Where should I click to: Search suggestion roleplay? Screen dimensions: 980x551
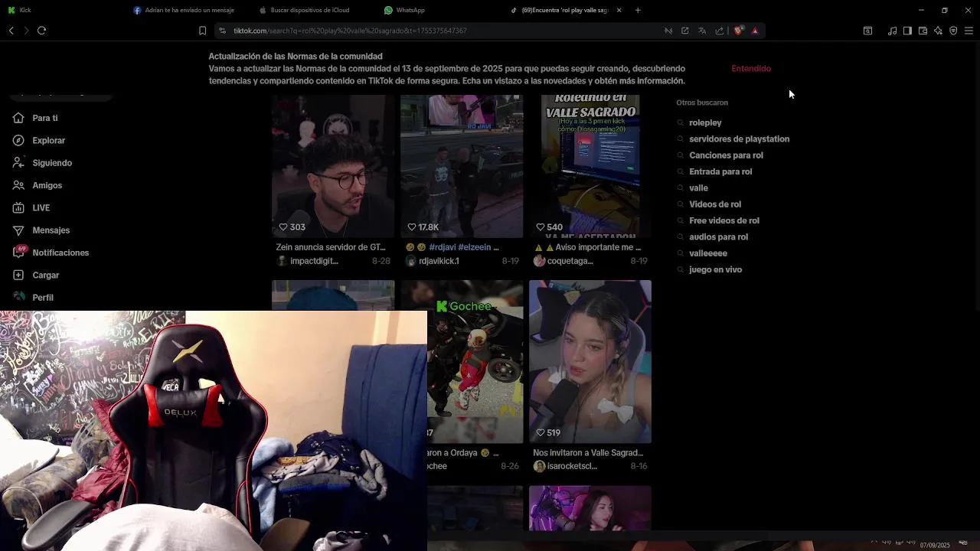click(705, 122)
